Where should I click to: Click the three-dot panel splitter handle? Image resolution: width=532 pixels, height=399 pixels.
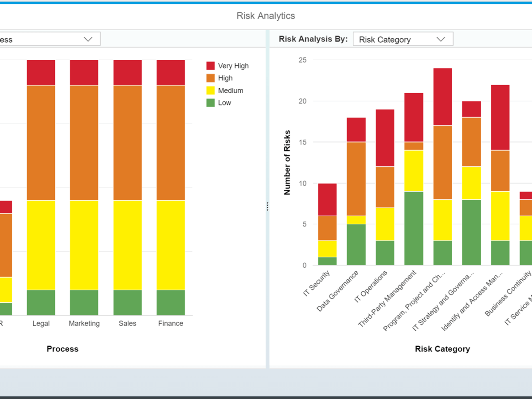[x=267, y=207]
